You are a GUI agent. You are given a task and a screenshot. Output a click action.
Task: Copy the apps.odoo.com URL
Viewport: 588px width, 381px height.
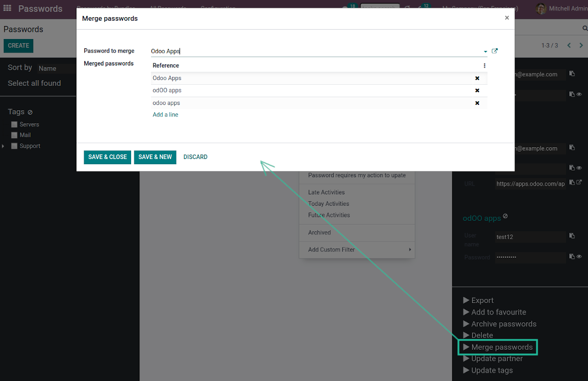point(572,182)
